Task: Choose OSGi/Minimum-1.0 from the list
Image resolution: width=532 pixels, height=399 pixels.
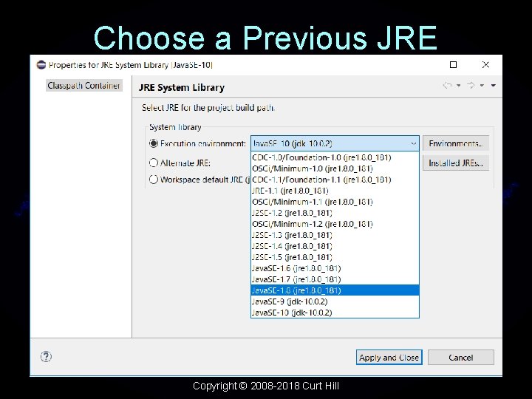Action: [x=335, y=168]
